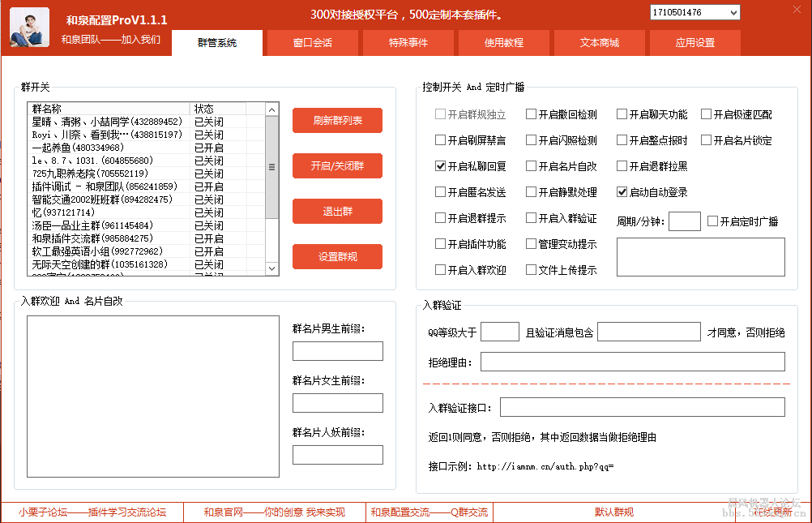Click the 开启/关闭群 button
812x523 pixels.
[x=337, y=166]
